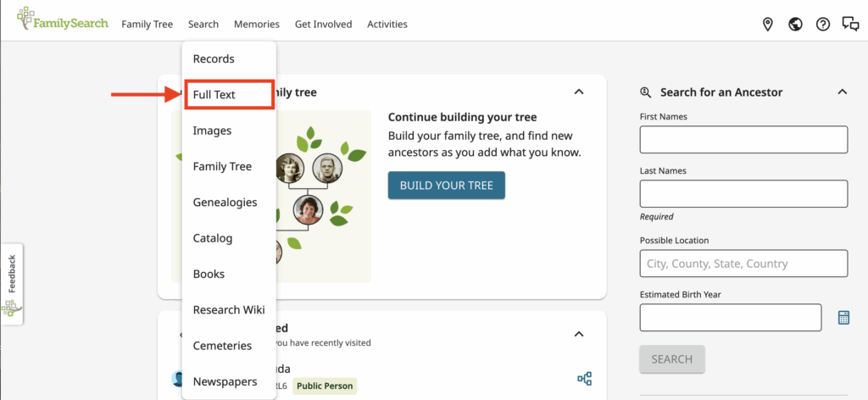Click the FamilySearch logo
This screenshot has width=868, height=400.
[x=63, y=19]
